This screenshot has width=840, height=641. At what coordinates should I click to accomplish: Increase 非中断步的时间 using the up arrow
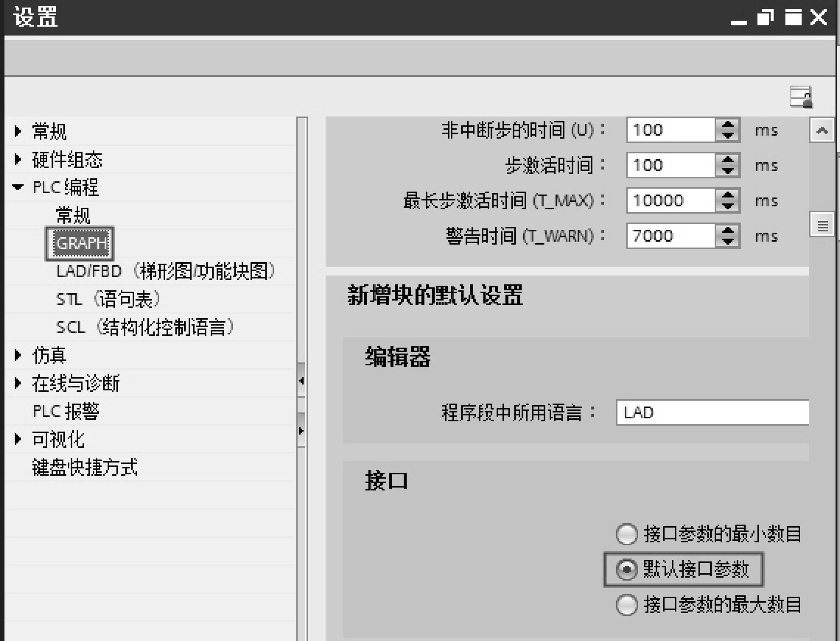point(728,125)
